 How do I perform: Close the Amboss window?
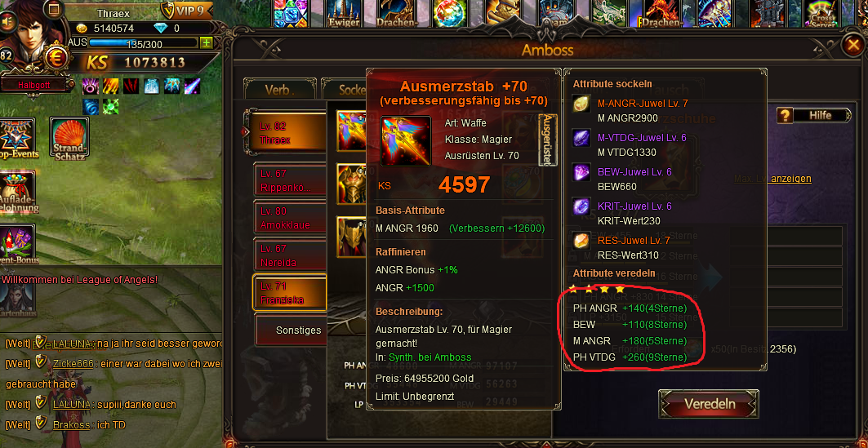pyautogui.click(x=852, y=46)
